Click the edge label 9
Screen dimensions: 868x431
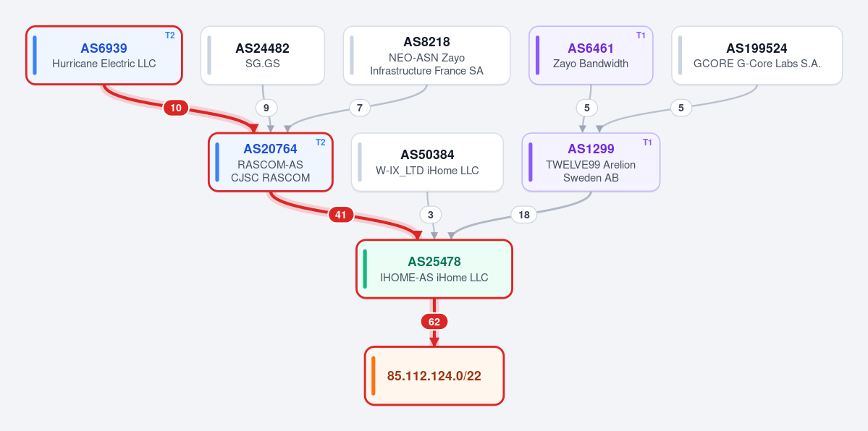click(266, 108)
